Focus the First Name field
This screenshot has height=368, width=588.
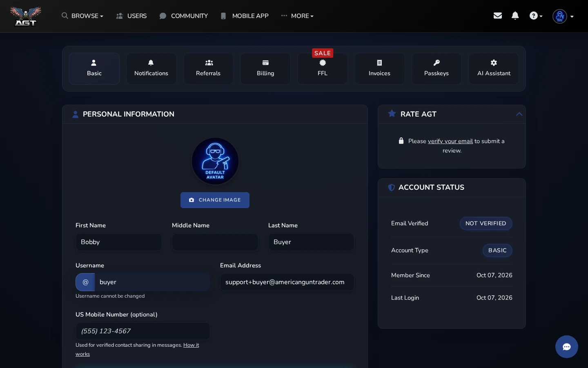(x=119, y=242)
